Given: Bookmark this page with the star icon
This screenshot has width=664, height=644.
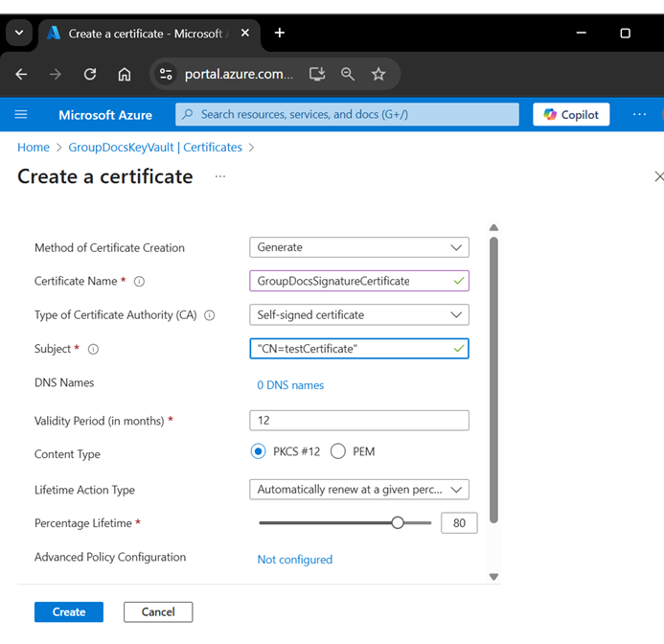Looking at the screenshot, I should pos(378,74).
